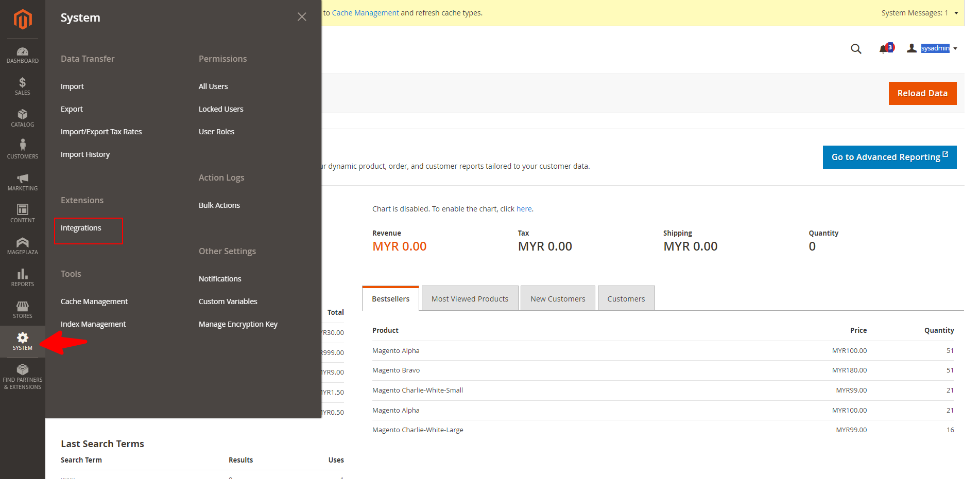Screen dimensions: 980x479
Task: Click the Reload Data button
Action: coord(922,93)
